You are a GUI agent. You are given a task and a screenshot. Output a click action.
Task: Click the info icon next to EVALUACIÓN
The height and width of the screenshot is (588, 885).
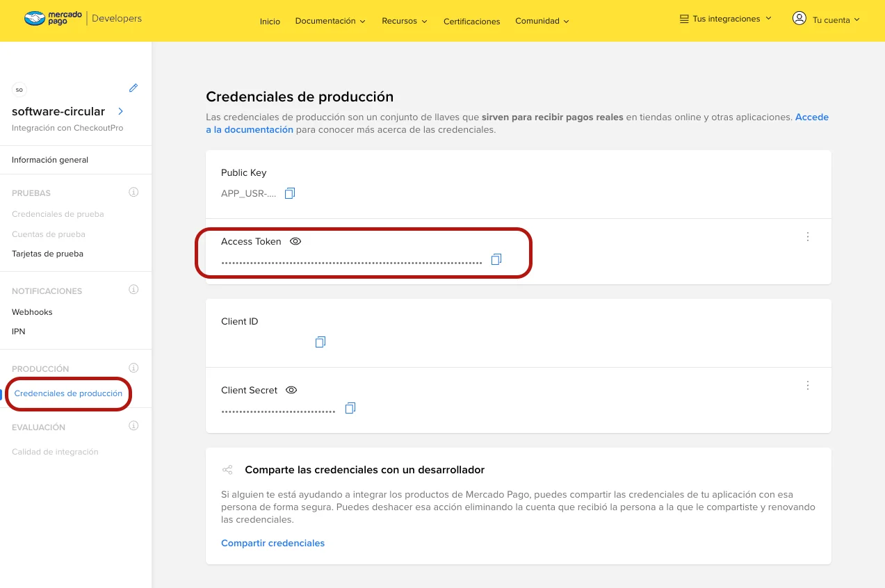click(x=133, y=426)
